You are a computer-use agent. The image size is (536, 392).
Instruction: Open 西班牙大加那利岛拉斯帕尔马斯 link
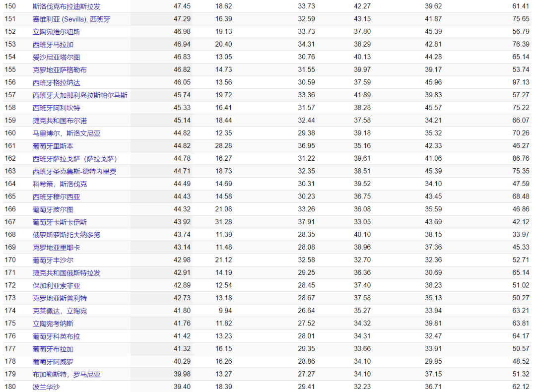(x=80, y=95)
